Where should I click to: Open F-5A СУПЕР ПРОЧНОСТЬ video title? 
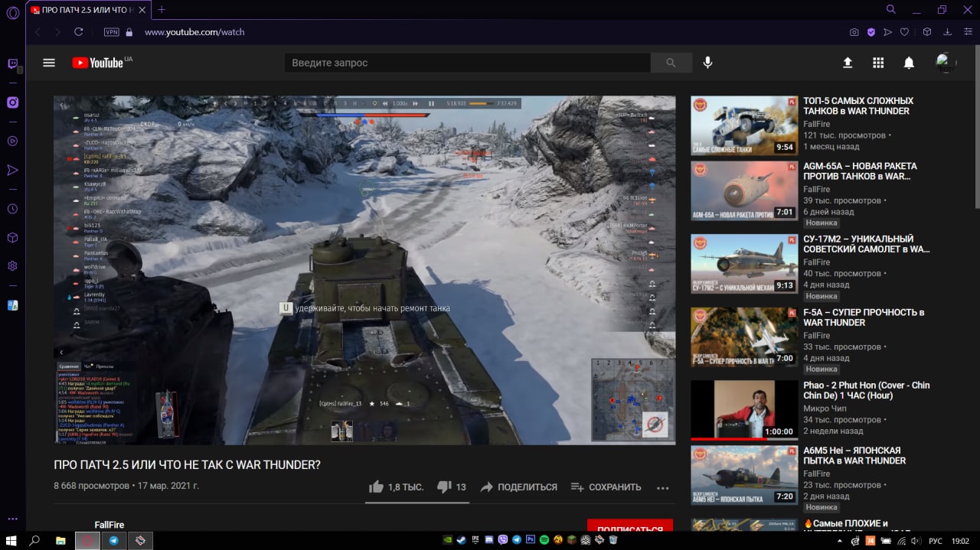[x=864, y=317]
